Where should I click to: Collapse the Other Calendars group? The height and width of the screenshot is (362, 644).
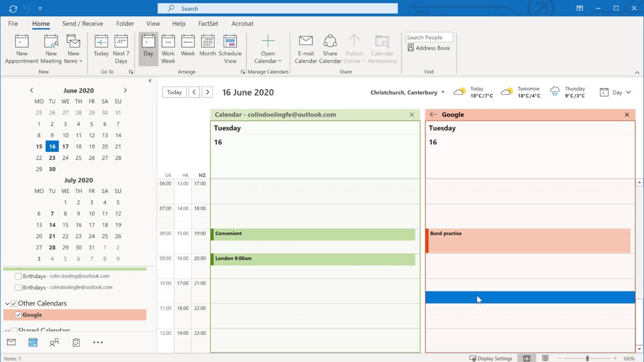(x=7, y=304)
